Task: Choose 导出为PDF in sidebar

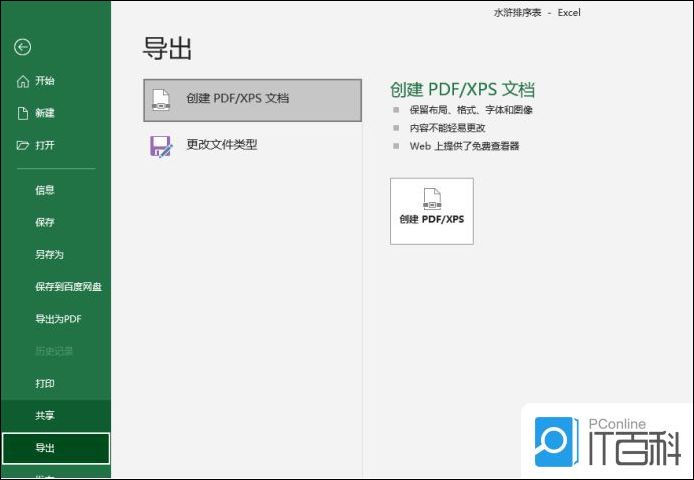Action: (x=56, y=319)
